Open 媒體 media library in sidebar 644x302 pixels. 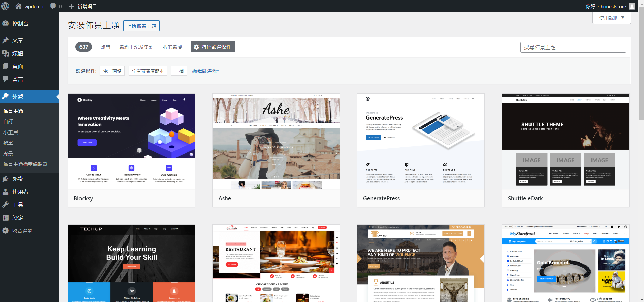pos(18,53)
